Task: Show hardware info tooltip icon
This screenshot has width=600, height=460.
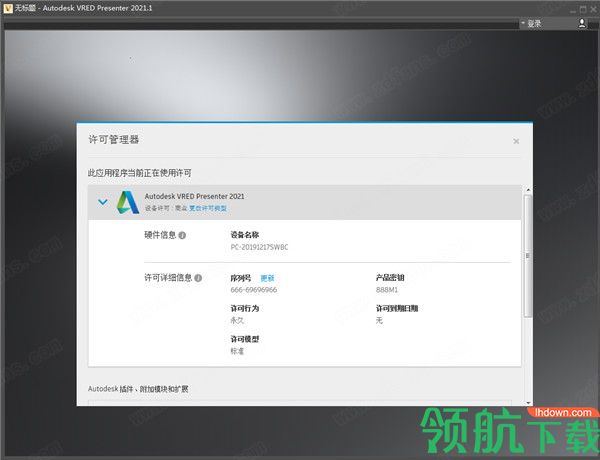Action: click(x=183, y=235)
